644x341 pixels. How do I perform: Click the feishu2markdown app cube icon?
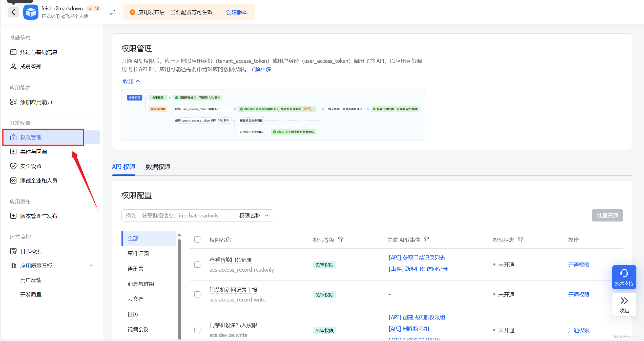(31, 12)
